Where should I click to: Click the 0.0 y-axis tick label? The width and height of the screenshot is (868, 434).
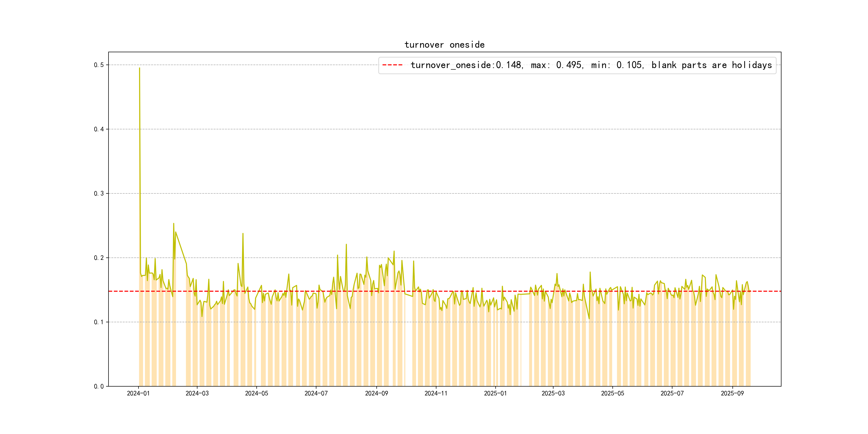point(99,387)
